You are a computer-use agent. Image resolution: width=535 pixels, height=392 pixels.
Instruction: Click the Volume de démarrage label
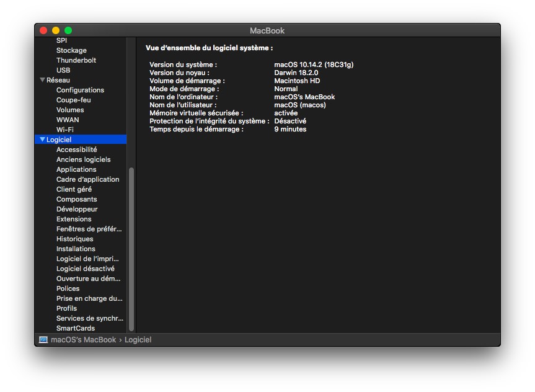tap(187, 81)
